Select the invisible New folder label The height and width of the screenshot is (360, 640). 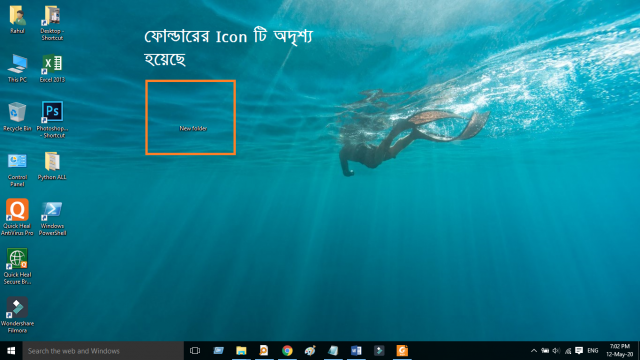click(x=193, y=128)
